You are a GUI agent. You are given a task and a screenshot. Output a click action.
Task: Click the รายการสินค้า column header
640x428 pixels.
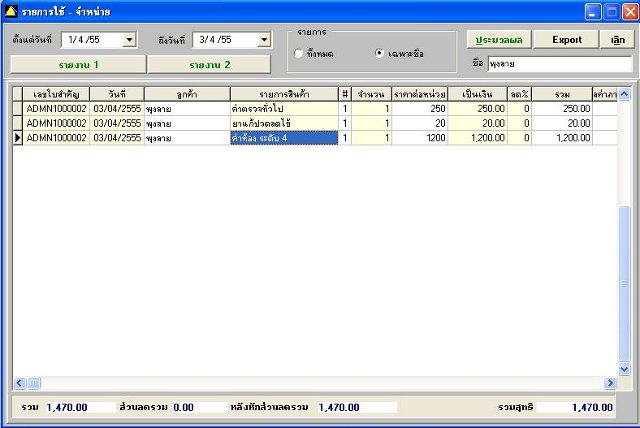click(x=284, y=94)
